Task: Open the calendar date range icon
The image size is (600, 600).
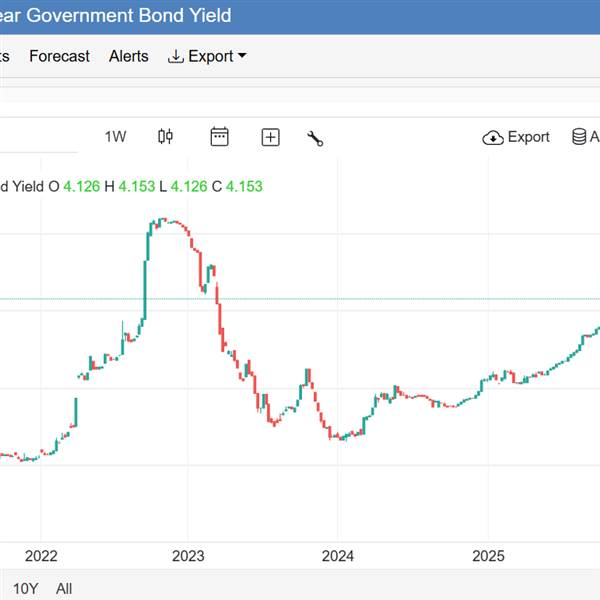Action: pyautogui.click(x=220, y=137)
